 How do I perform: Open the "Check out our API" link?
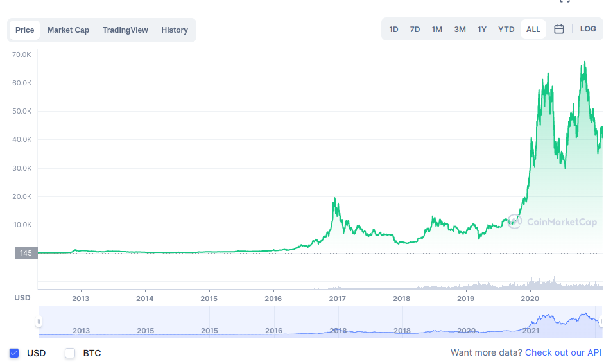click(x=563, y=352)
